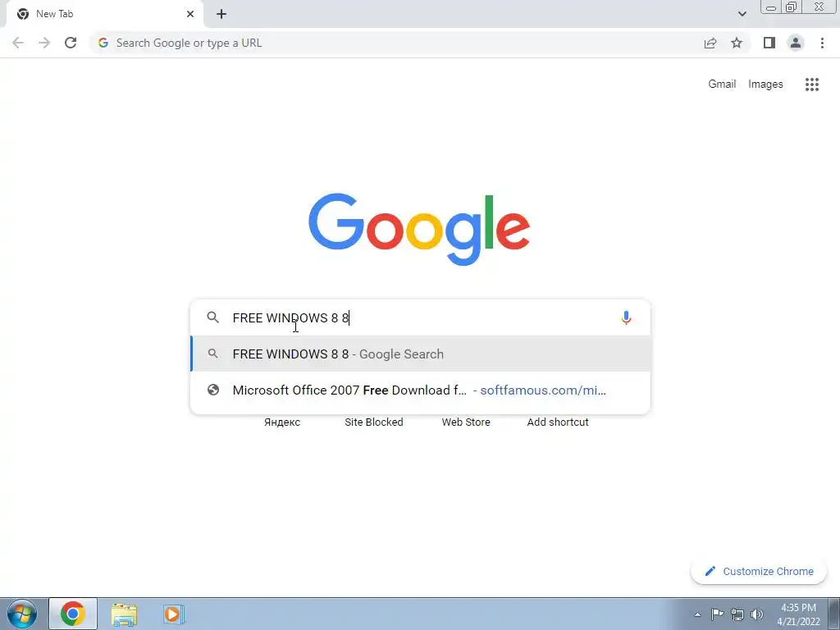Open the Web Store shortcut

click(x=466, y=422)
